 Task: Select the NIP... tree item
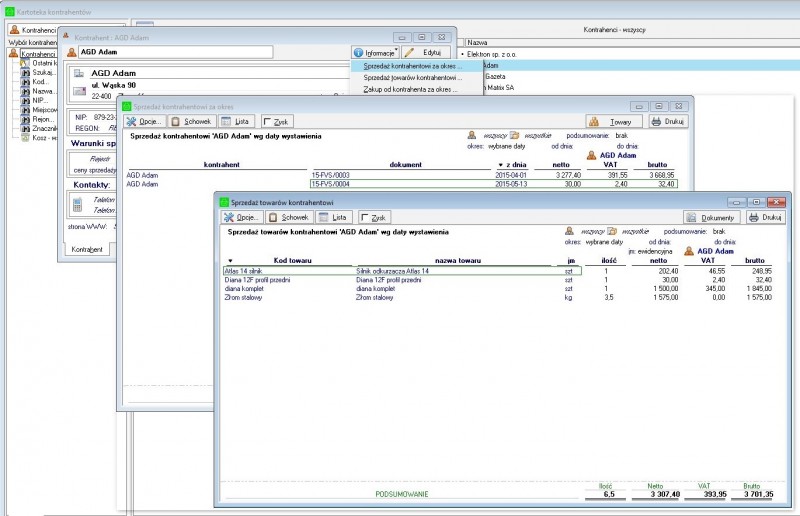click(40, 100)
